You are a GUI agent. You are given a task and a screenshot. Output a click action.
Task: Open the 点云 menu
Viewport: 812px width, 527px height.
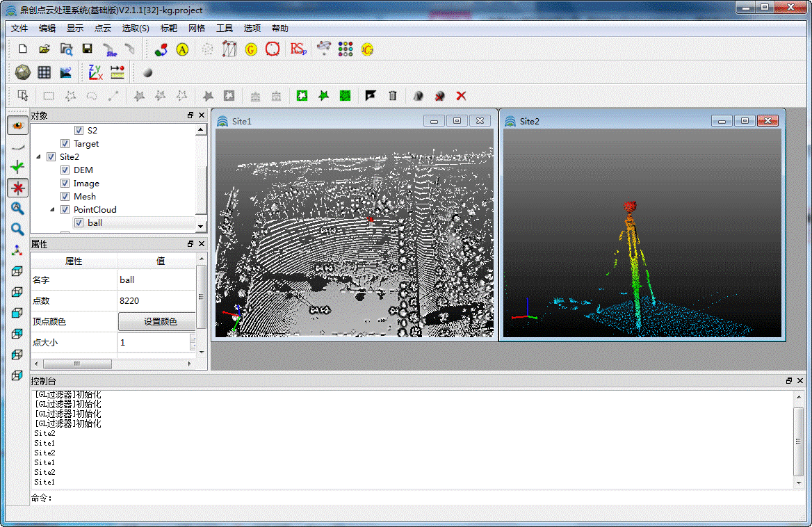click(103, 29)
